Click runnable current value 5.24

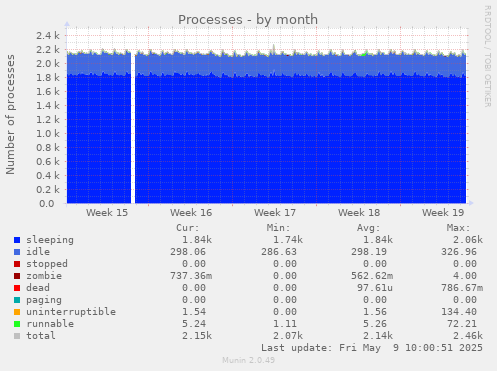click(x=194, y=324)
